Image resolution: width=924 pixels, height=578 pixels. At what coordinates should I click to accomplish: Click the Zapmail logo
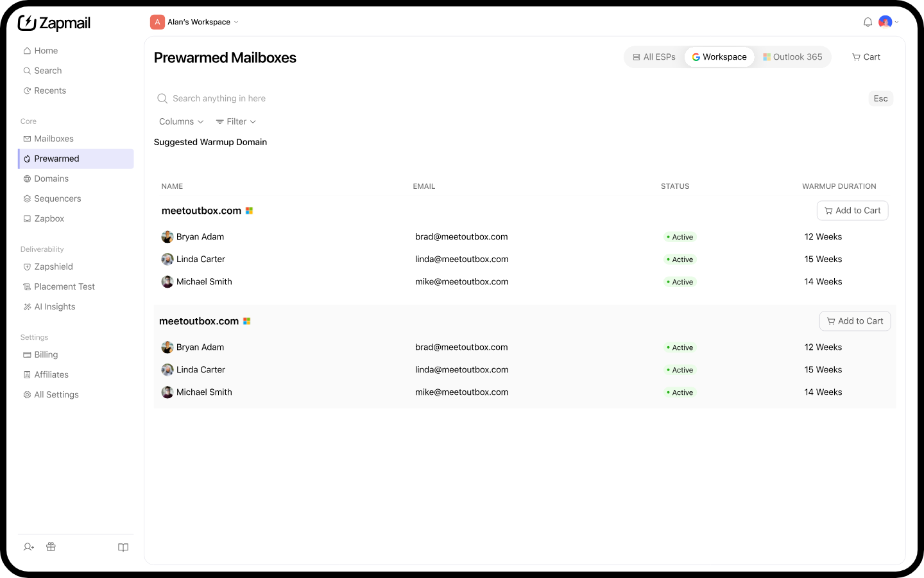click(x=54, y=23)
